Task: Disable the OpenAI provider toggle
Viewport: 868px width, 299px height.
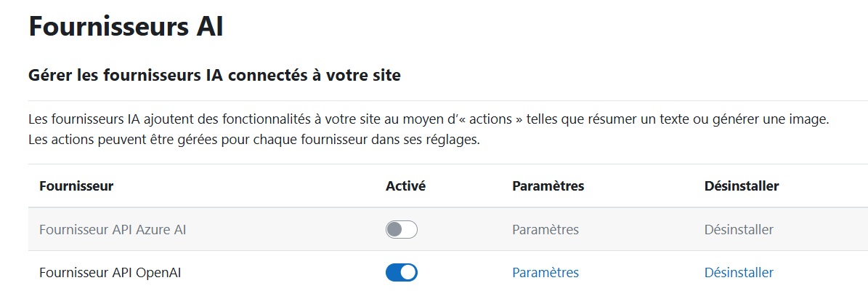Action: pyautogui.click(x=401, y=273)
